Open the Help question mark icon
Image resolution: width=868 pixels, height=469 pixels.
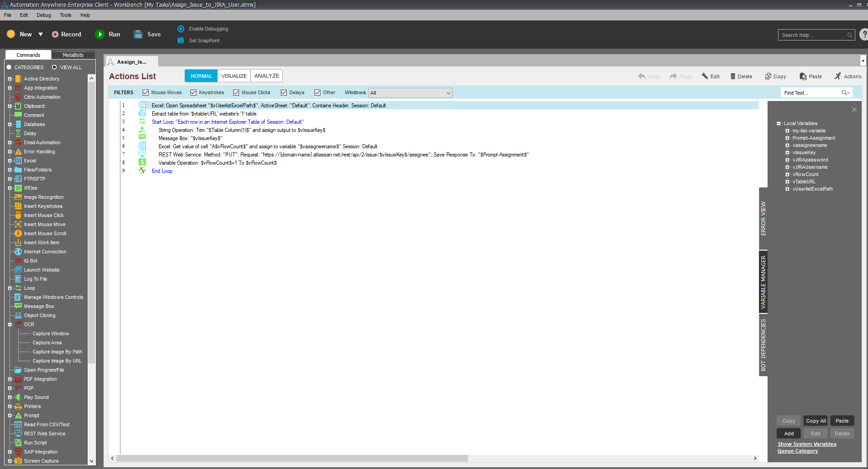tap(864, 35)
